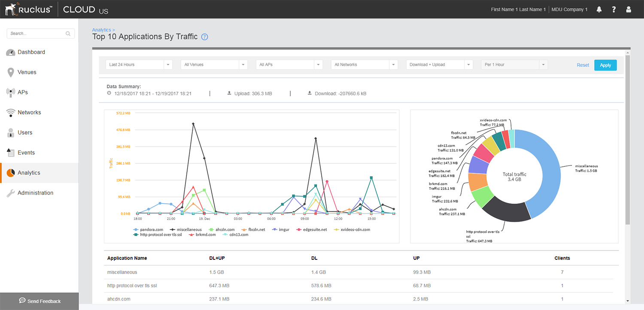Screen dimensions: 644x310
Task: Select Administration in the sidebar
Action: coord(35,193)
